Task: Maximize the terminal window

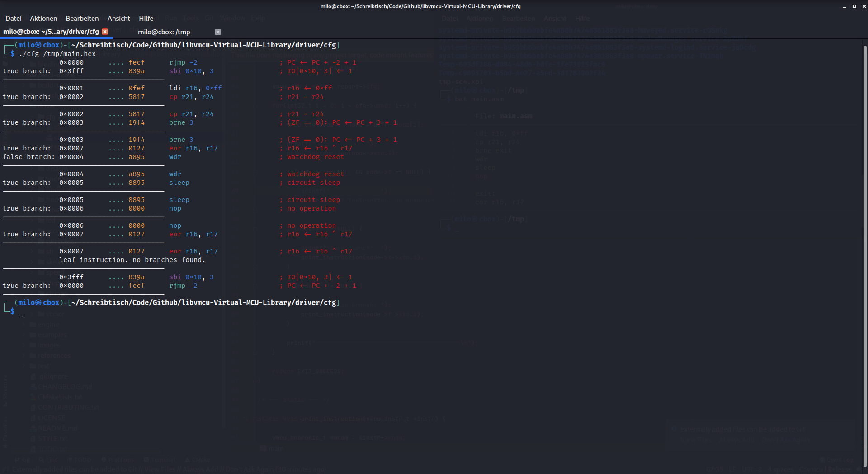Action: click(x=854, y=6)
